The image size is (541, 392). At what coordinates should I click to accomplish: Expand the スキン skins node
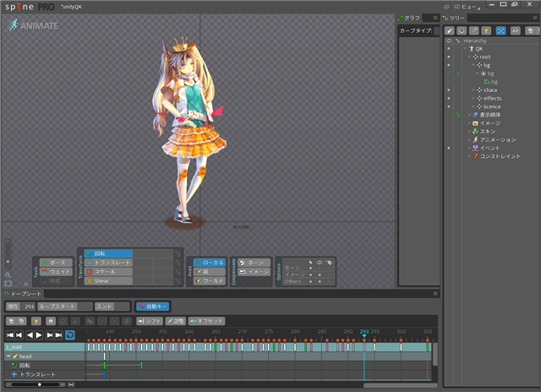[469, 131]
